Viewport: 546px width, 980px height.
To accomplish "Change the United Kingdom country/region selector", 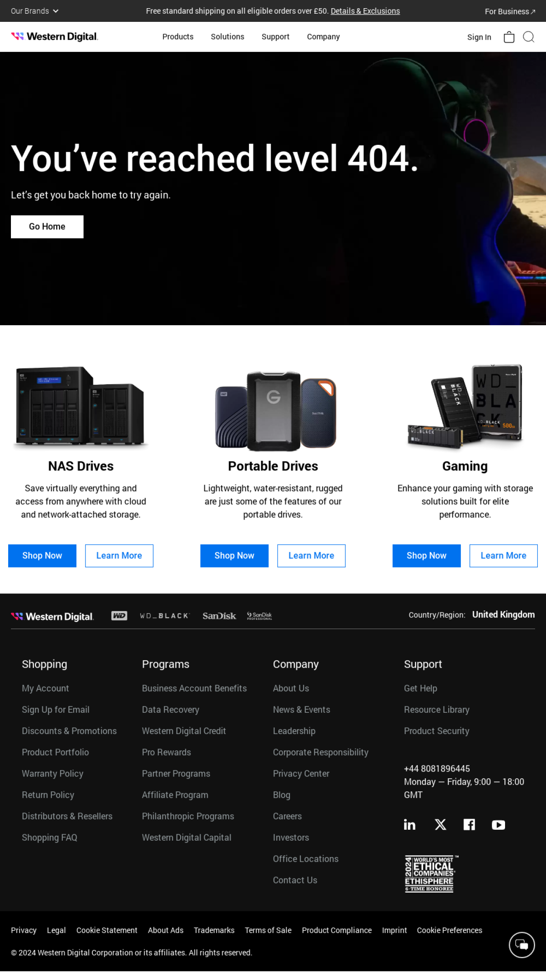I will click(503, 615).
